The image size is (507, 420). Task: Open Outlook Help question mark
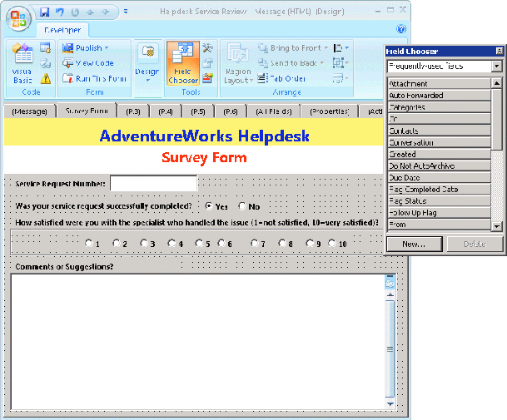(x=401, y=29)
